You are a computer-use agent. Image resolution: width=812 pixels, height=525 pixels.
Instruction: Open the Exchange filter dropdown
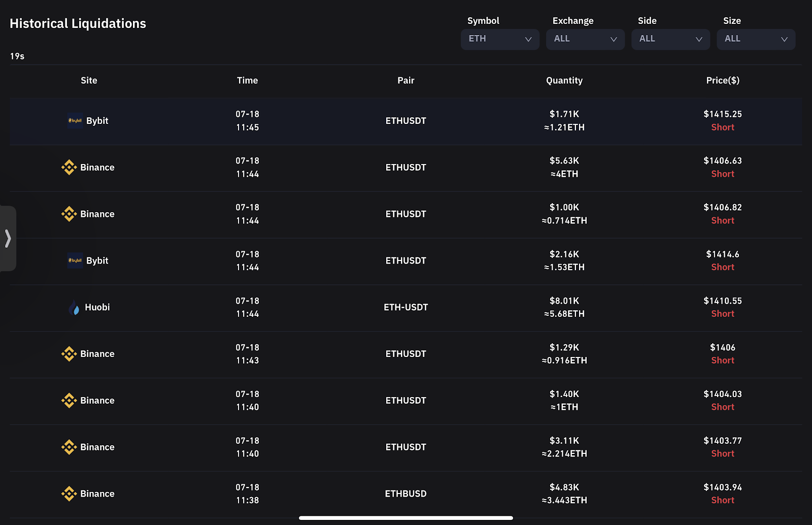585,39
